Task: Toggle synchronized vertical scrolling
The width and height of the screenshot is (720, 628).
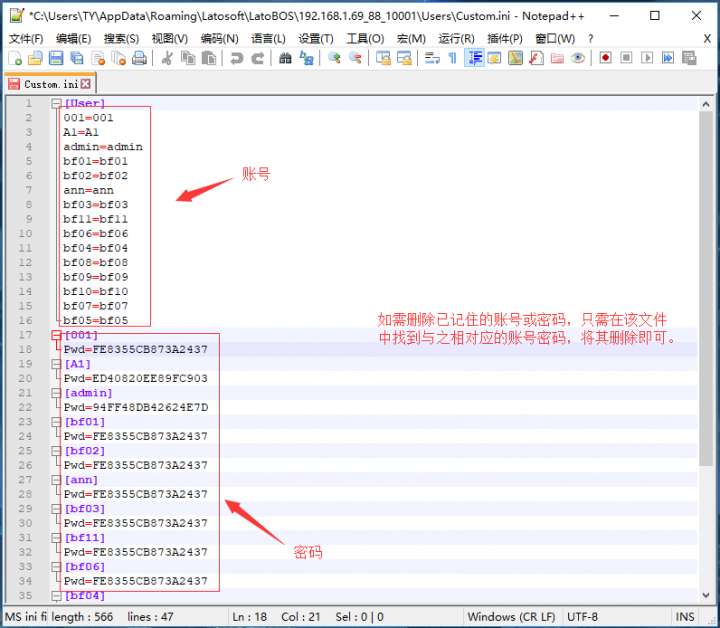Action: pos(383,58)
